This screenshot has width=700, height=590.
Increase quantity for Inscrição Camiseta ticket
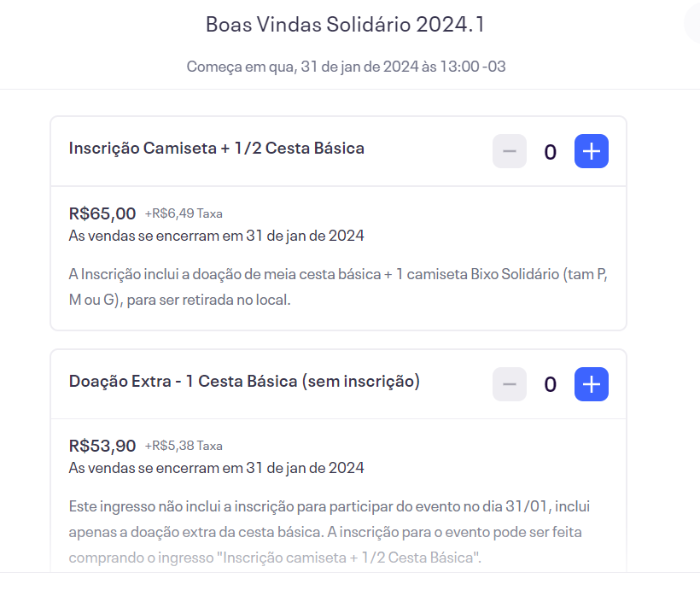tap(591, 152)
